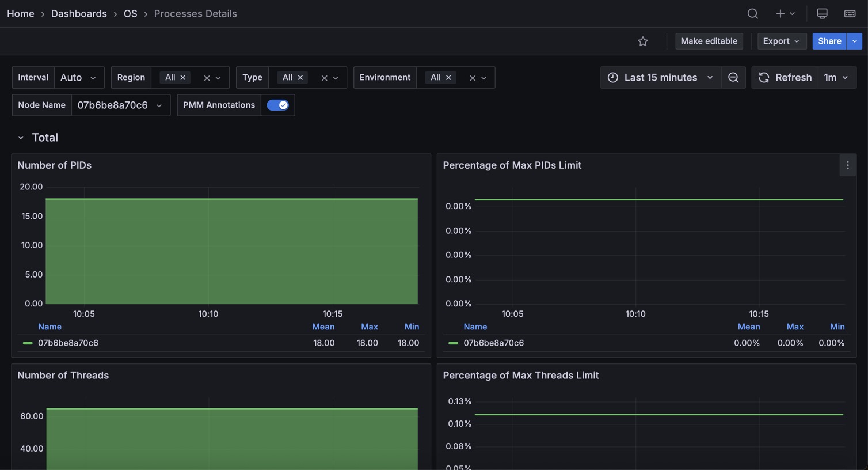The width and height of the screenshot is (868, 470).
Task: Toggle 07b6be8a70c6 series in Max PIDs Limit legend
Action: pyautogui.click(x=493, y=343)
